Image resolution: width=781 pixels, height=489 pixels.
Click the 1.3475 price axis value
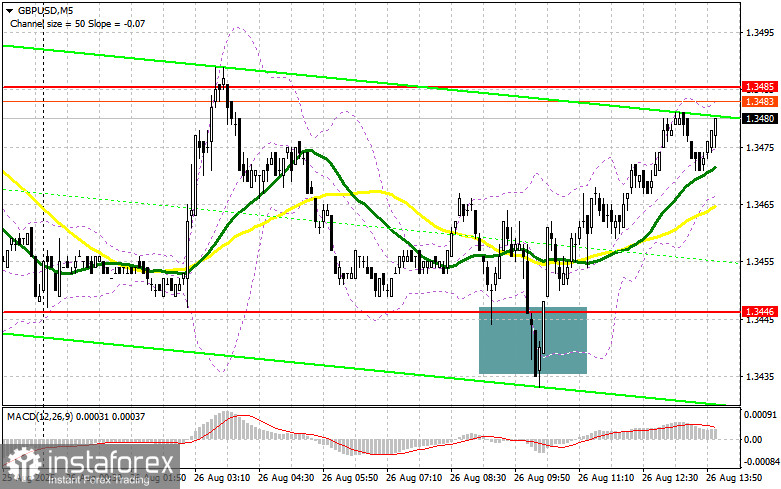pyautogui.click(x=760, y=147)
